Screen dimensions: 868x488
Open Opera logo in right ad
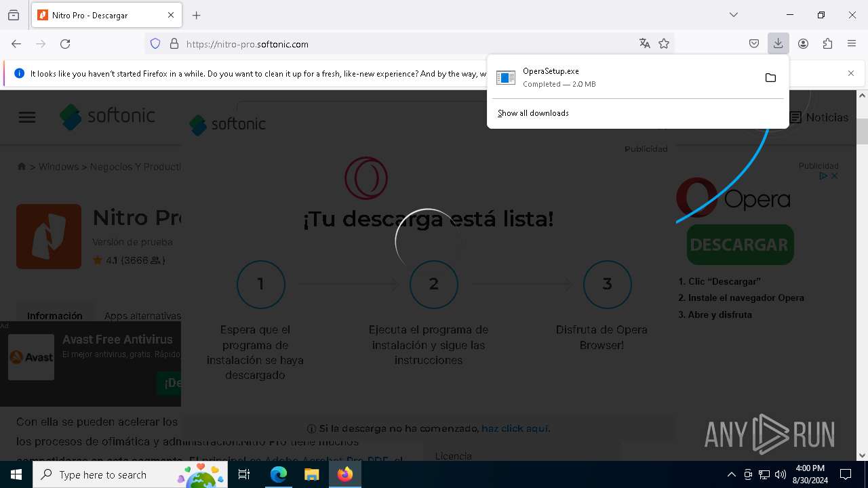[x=733, y=199]
